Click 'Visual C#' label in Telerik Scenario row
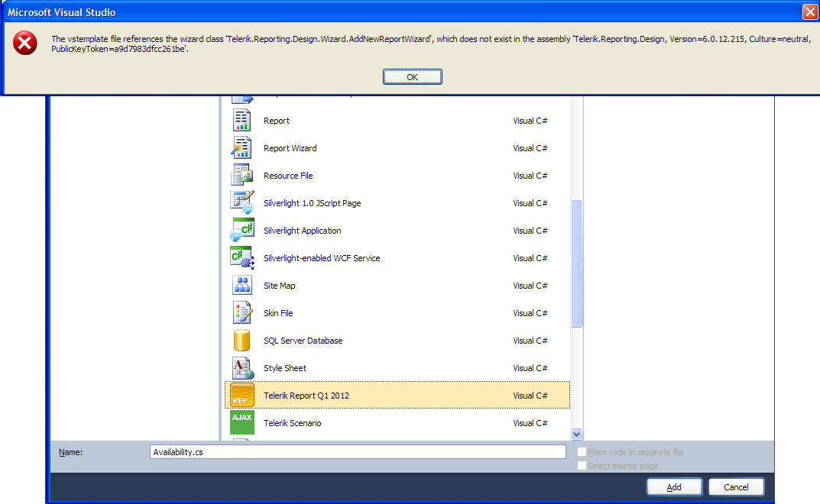The width and height of the screenshot is (820, 504). [530, 423]
